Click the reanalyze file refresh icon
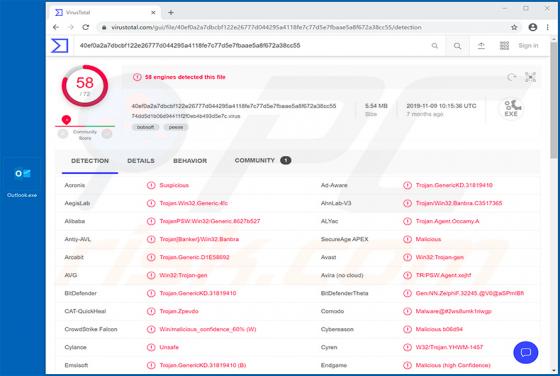560x376 pixels. pyautogui.click(x=512, y=77)
